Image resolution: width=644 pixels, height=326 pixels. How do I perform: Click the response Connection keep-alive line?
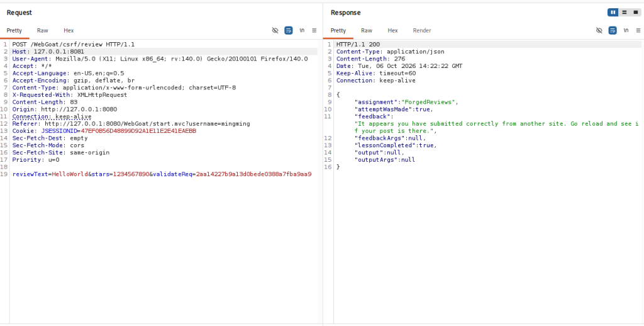[376, 81]
